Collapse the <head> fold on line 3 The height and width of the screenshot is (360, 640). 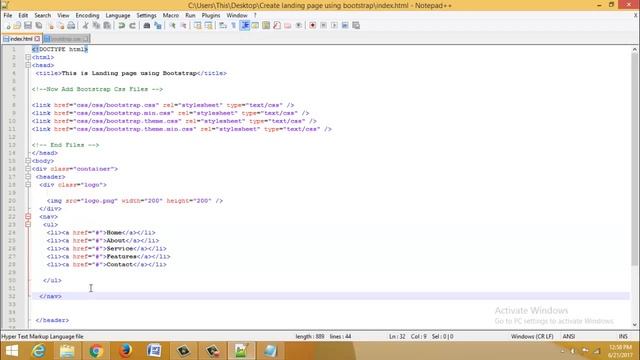[28, 65]
